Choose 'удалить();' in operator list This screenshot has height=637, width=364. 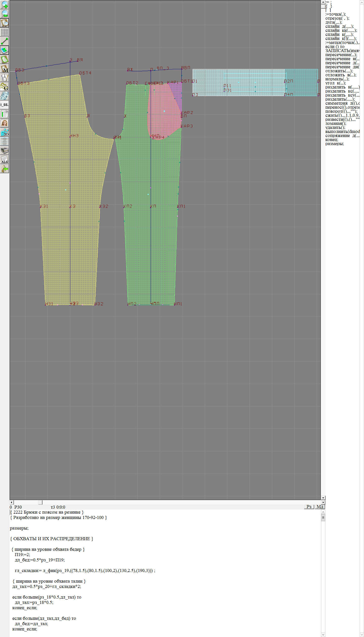pyautogui.click(x=335, y=128)
